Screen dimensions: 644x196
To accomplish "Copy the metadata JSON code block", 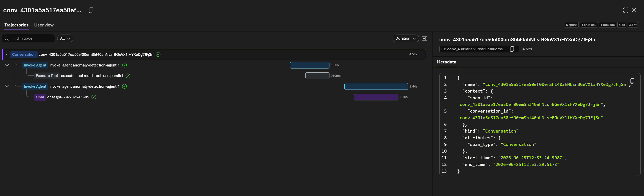I will click(x=632, y=81).
